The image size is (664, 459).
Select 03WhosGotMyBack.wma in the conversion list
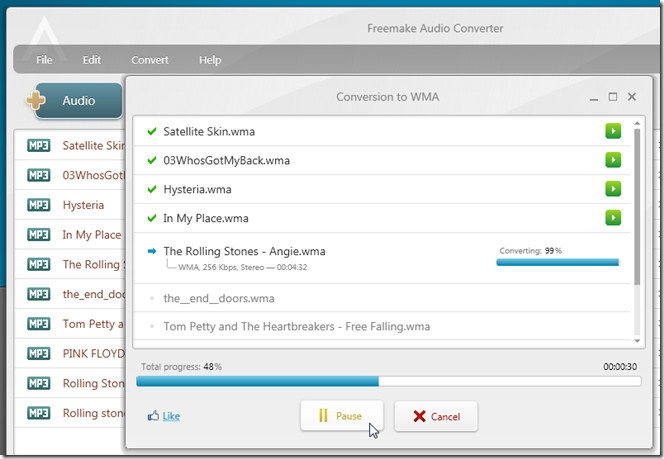382,160
